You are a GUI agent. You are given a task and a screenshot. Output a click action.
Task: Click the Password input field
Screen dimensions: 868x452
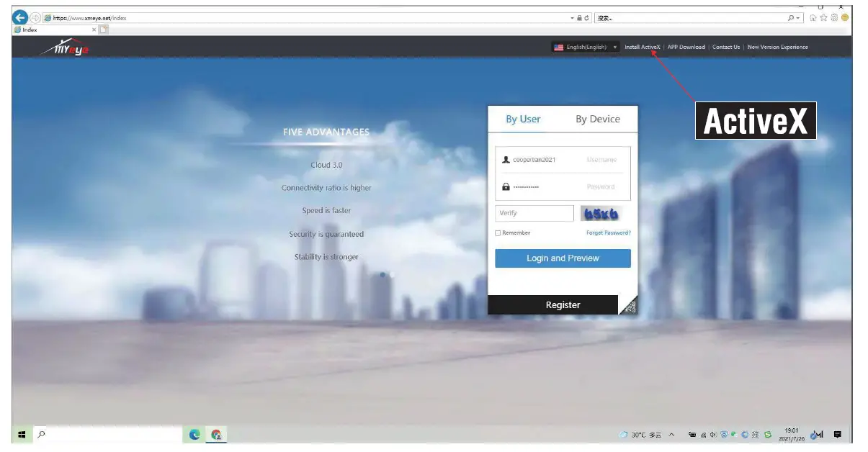pyautogui.click(x=563, y=186)
